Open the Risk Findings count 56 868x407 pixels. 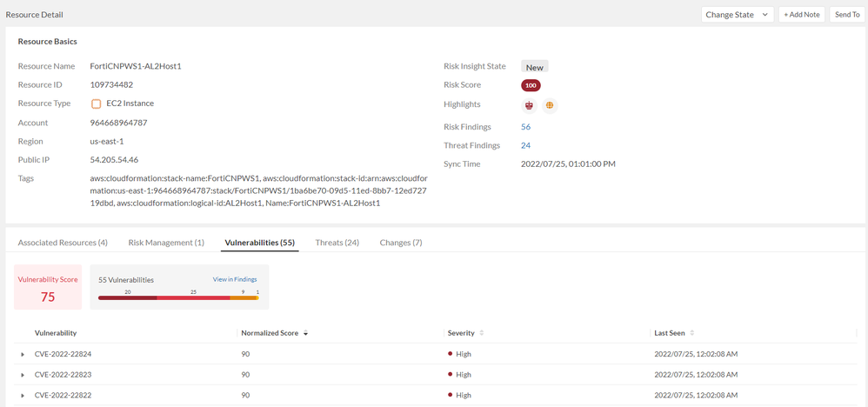[x=526, y=127]
